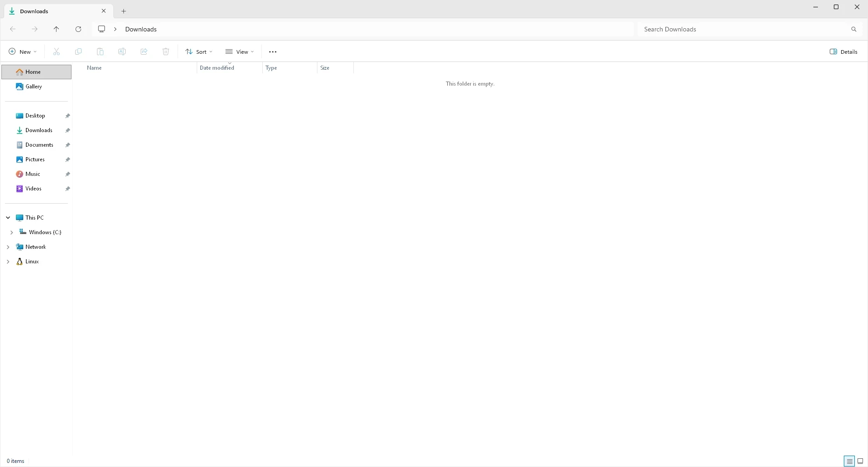Image resolution: width=868 pixels, height=467 pixels.
Task: Expand the Linux tree node
Action: coord(8,262)
